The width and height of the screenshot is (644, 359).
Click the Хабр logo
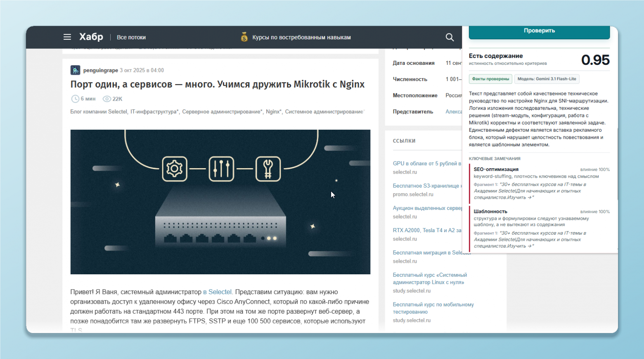pos(91,37)
